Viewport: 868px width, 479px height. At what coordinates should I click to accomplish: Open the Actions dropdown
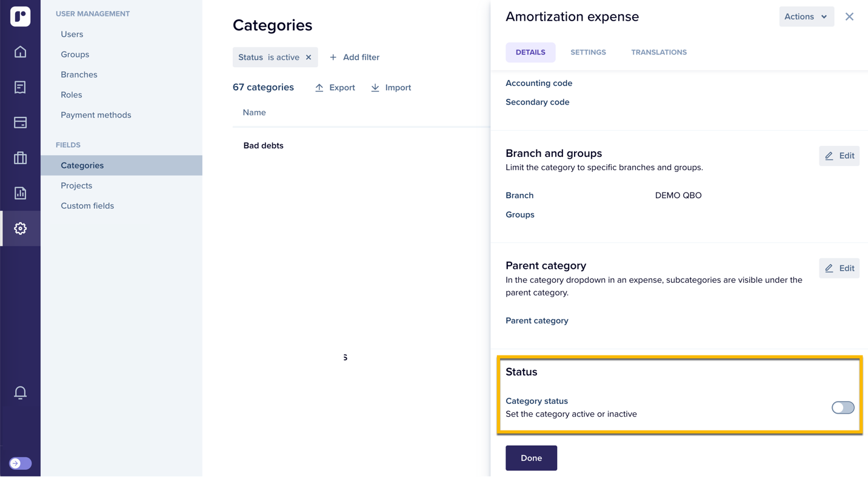coord(806,16)
